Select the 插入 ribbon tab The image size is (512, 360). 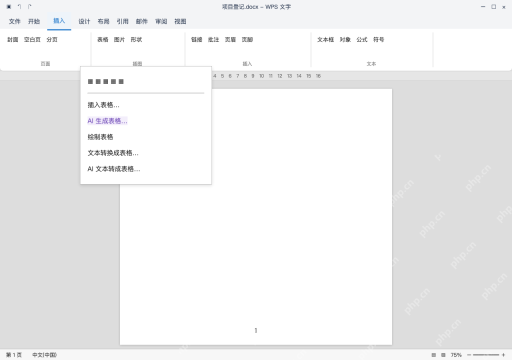59,21
